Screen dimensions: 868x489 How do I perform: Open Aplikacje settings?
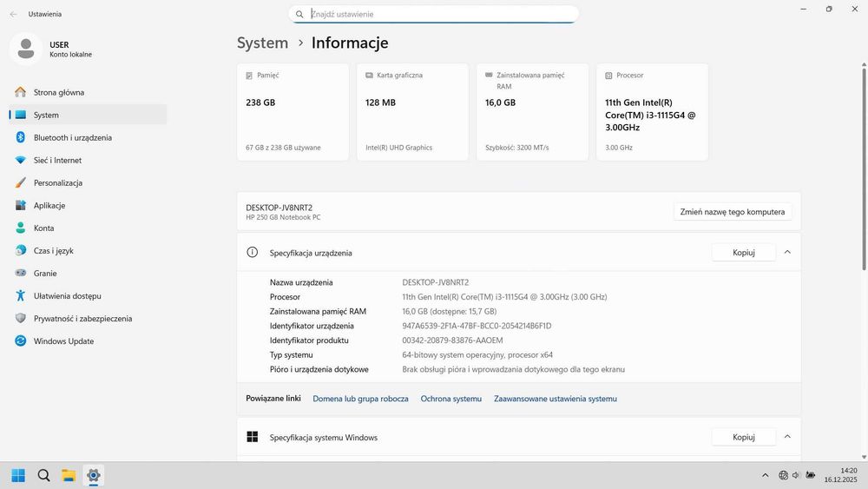point(88,206)
